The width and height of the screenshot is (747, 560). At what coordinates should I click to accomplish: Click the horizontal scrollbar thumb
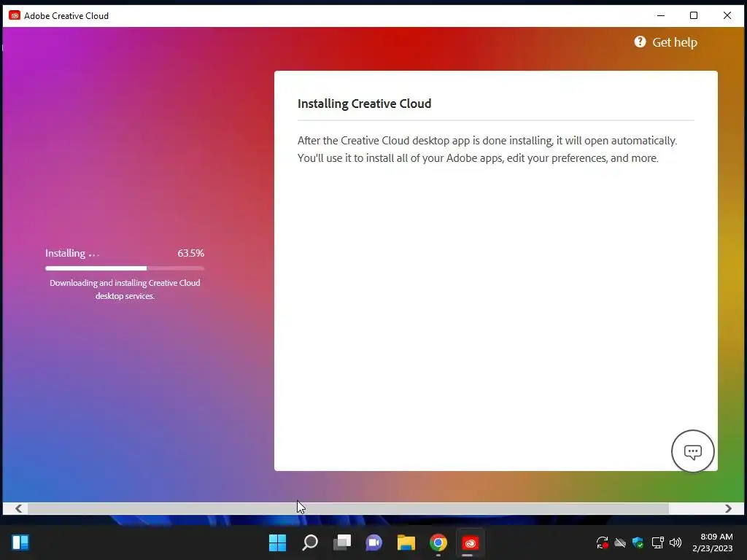pyautogui.click(x=348, y=508)
